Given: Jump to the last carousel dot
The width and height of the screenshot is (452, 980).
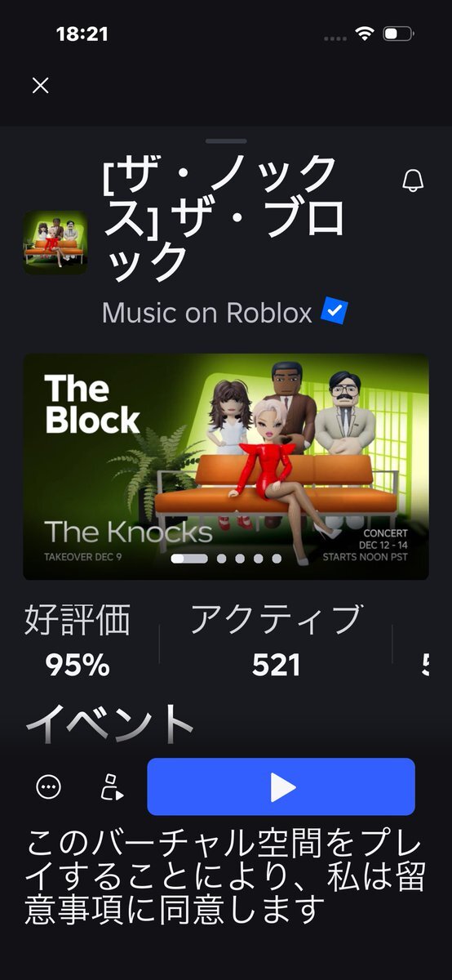Looking at the screenshot, I should pyautogui.click(x=277, y=559).
